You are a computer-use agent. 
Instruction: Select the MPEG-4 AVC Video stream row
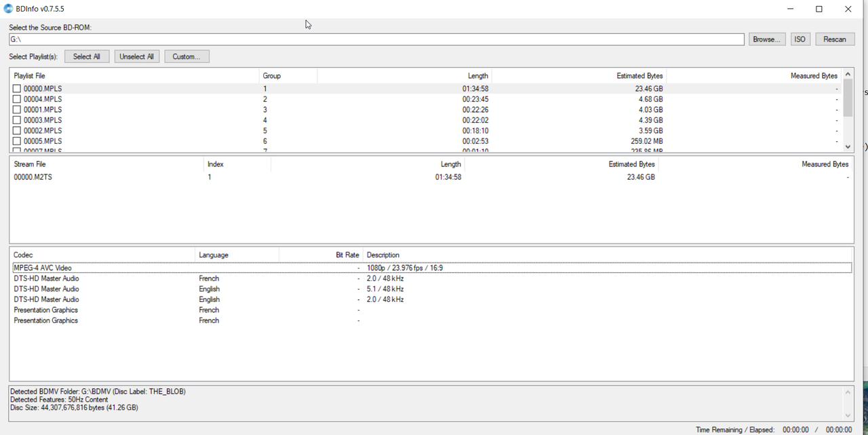[x=431, y=268]
